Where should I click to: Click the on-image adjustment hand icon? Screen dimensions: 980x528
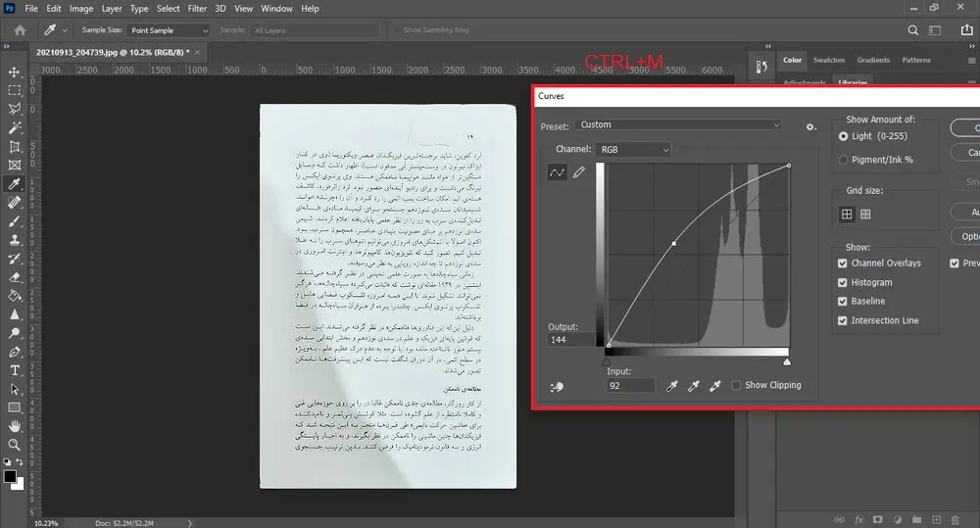(x=557, y=387)
